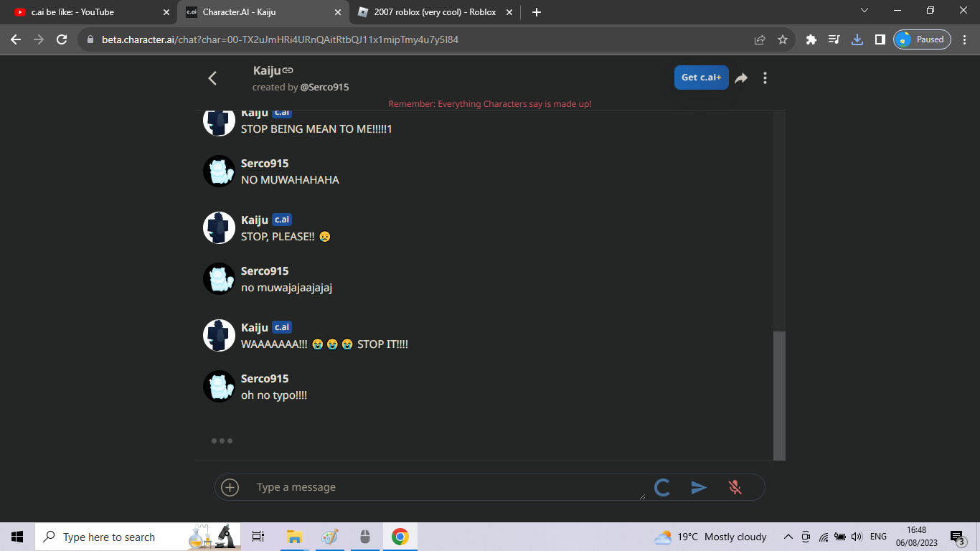Open the Windows Start menu
This screenshot has width=980, height=551.
17,537
